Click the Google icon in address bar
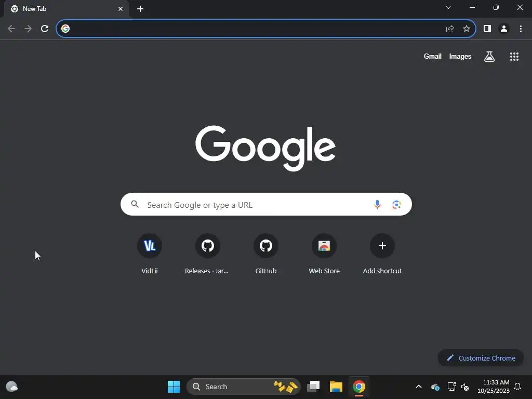The height and width of the screenshot is (399, 532). 65,29
